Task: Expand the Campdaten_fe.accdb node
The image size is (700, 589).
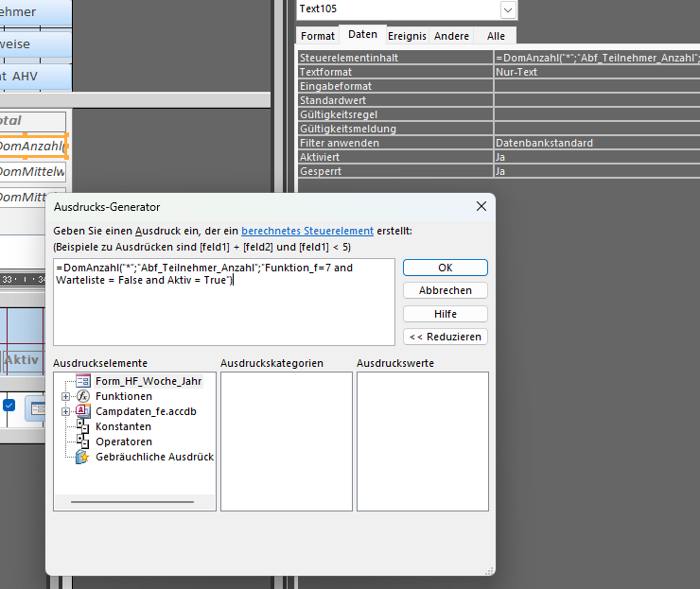Action: coord(65,411)
